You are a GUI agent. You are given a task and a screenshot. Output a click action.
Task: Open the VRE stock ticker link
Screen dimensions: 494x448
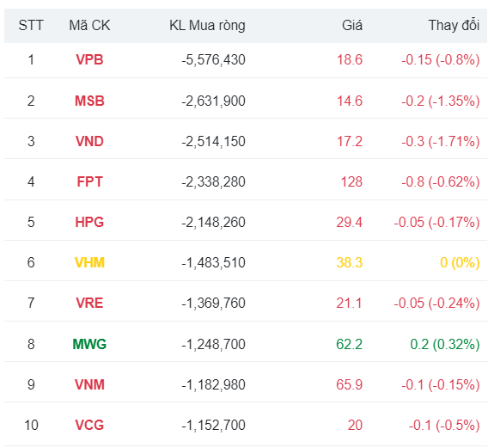click(89, 303)
